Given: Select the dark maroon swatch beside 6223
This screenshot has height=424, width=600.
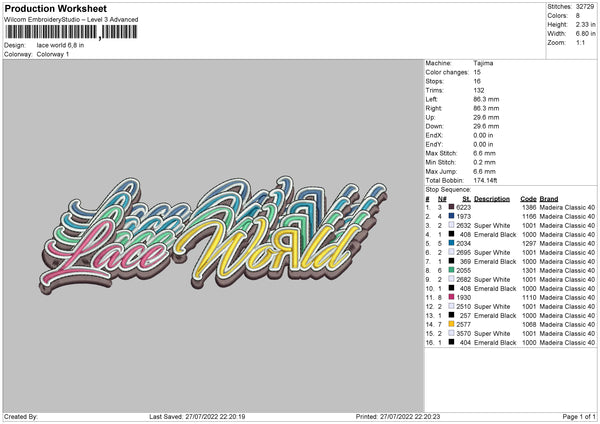Looking at the screenshot, I should (x=452, y=207).
